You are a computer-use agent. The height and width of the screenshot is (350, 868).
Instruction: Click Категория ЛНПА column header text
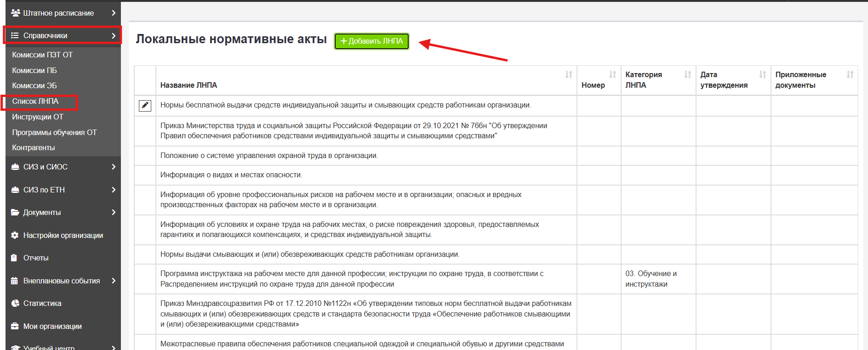tap(644, 80)
